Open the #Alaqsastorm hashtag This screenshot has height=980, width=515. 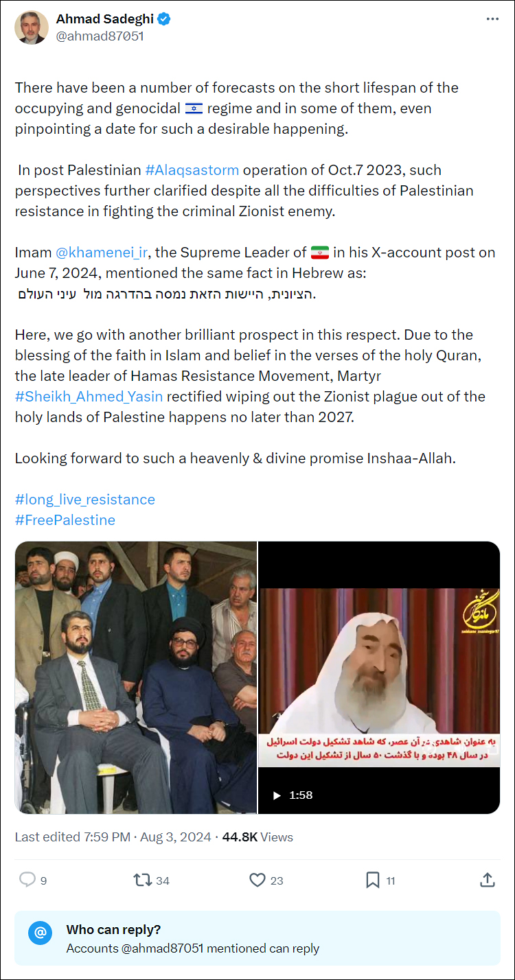pyautogui.click(x=192, y=170)
